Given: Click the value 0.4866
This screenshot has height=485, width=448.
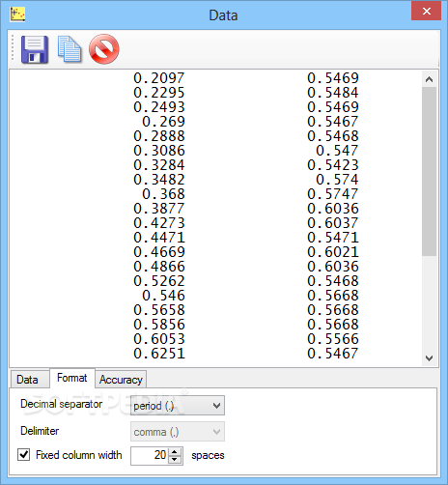Looking at the screenshot, I should coord(159,267).
